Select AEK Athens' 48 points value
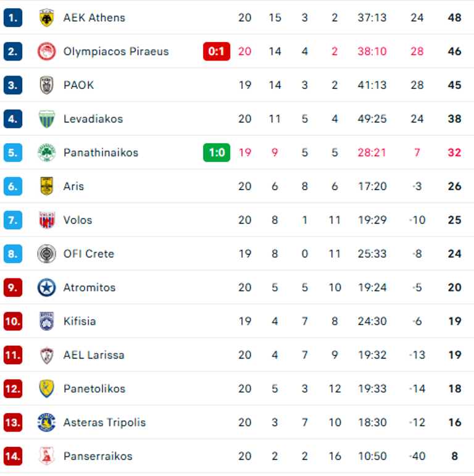 pos(454,17)
